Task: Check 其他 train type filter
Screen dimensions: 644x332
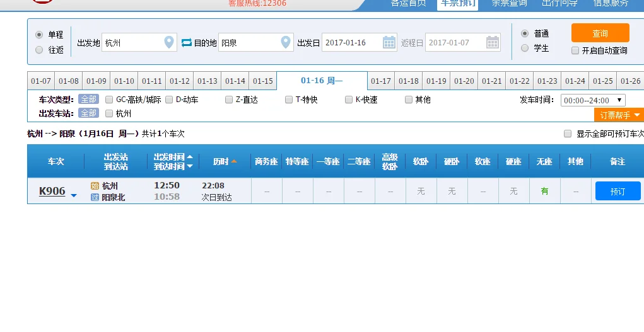Action: point(409,100)
